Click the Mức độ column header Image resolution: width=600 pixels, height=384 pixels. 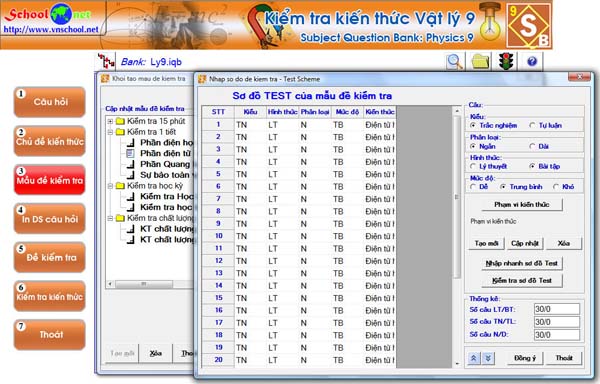pyautogui.click(x=347, y=112)
